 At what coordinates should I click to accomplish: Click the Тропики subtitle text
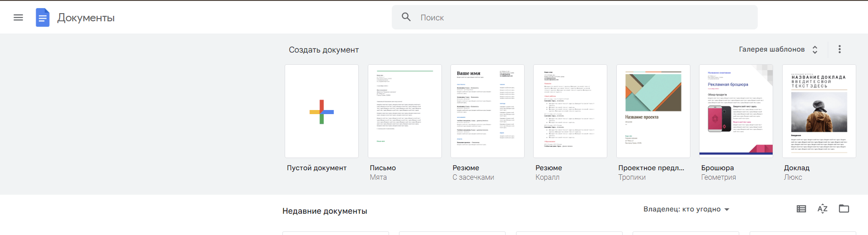632,177
